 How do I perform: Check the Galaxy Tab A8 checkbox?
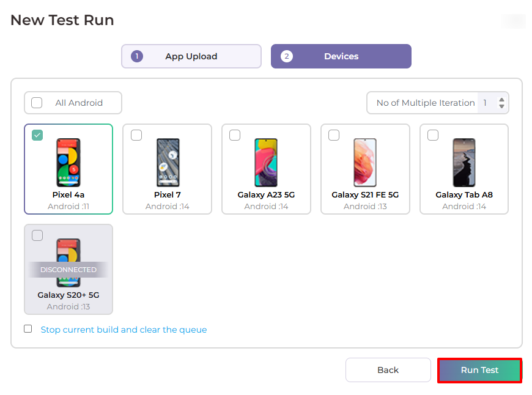[x=433, y=136]
